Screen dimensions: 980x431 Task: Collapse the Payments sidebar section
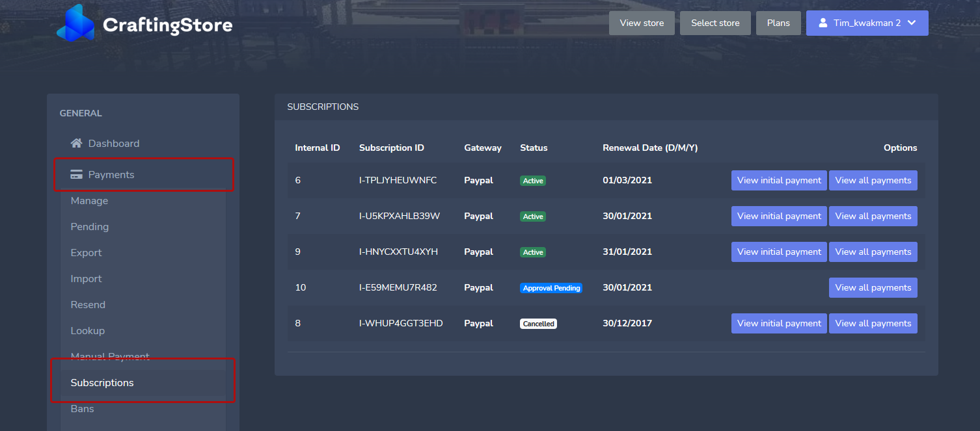point(111,175)
